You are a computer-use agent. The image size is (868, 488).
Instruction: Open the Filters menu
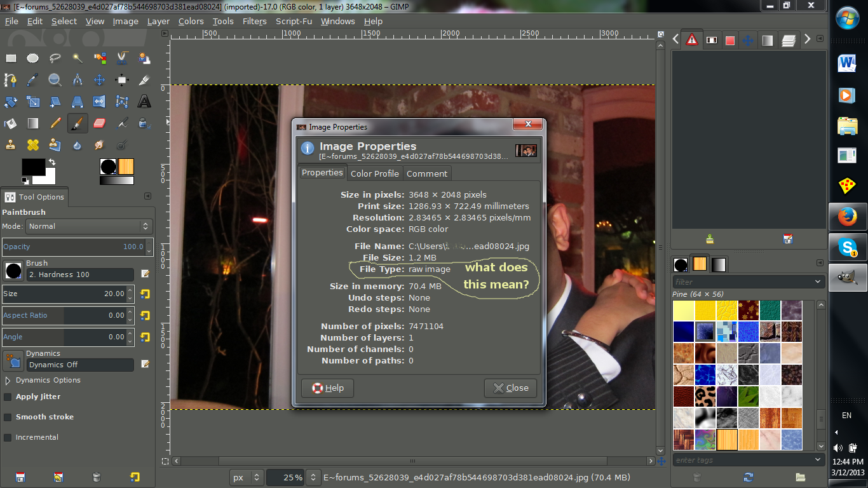[x=254, y=21]
